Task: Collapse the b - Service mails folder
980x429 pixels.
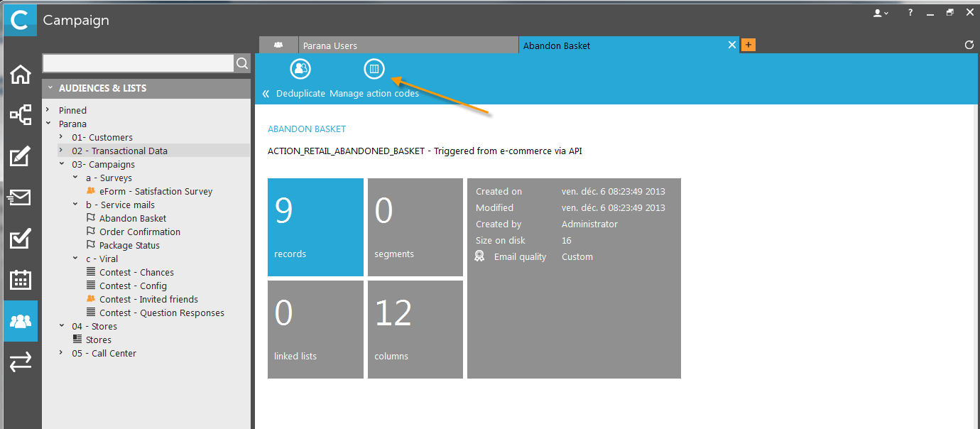Action: pos(75,205)
